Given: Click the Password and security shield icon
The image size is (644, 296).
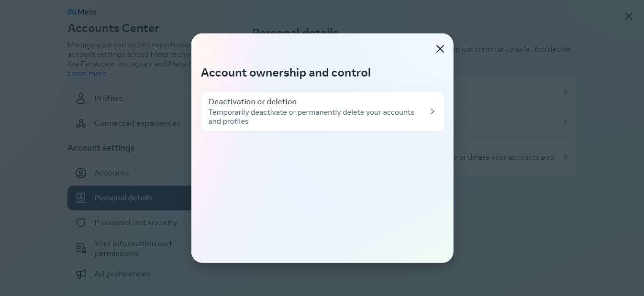Looking at the screenshot, I should click(81, 223).
